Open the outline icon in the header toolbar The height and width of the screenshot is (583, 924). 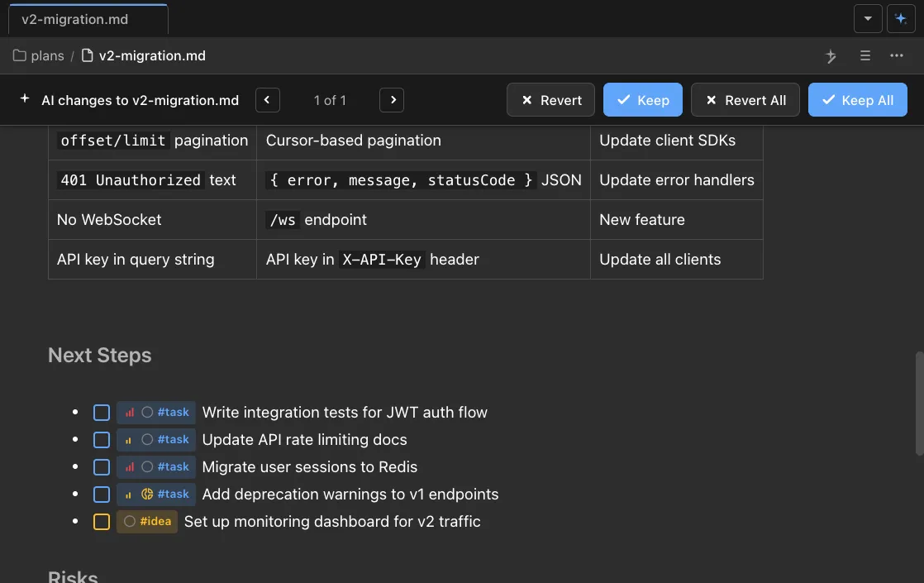(x=864, y=55)
